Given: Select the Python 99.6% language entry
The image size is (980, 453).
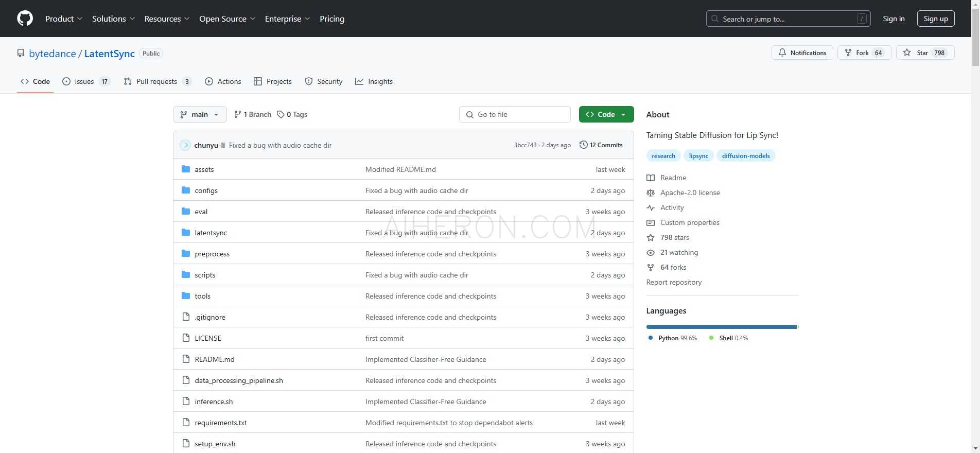Looking at the screenshot, I should click(673, 338).
